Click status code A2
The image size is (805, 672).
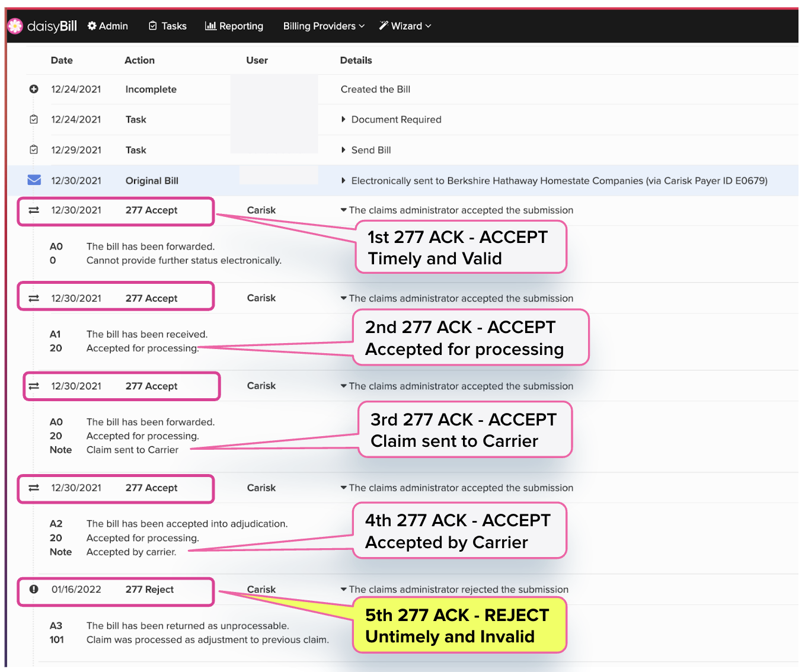56,524
